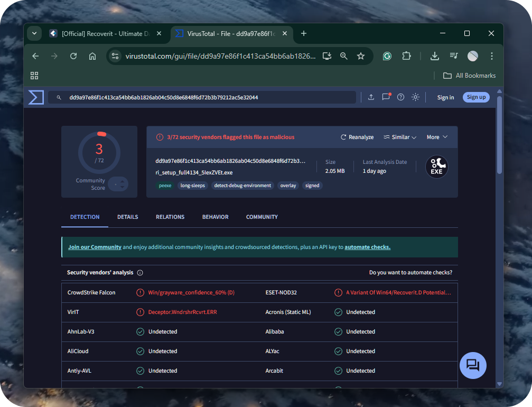
Task: Click the browser address bar URL
Action: point(220,56)
